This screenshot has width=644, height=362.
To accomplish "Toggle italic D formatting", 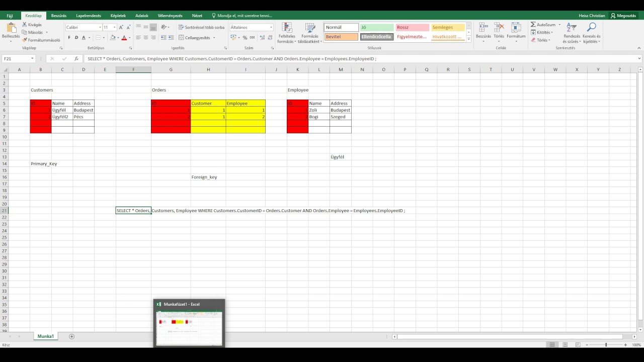I will click(x=76, y=38).
